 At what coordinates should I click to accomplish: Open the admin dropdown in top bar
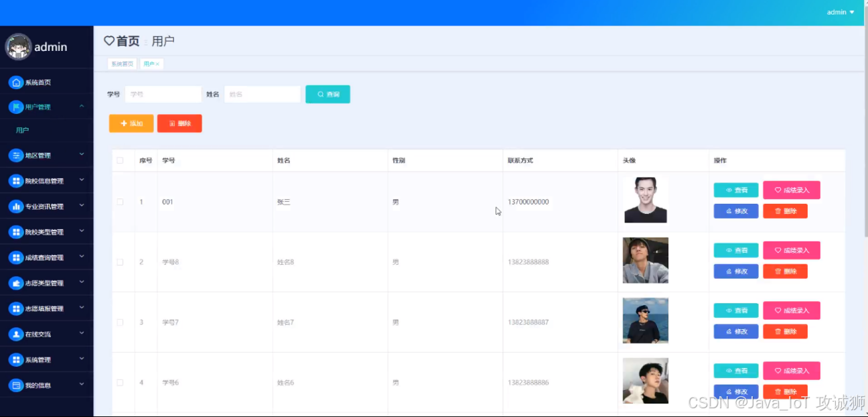[841, 12]
